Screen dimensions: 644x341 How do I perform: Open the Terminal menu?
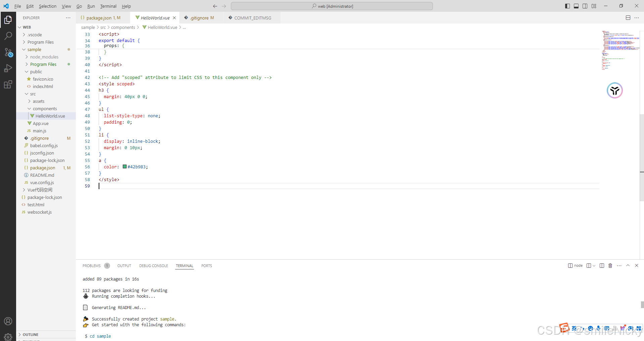[x=108, y=6]
